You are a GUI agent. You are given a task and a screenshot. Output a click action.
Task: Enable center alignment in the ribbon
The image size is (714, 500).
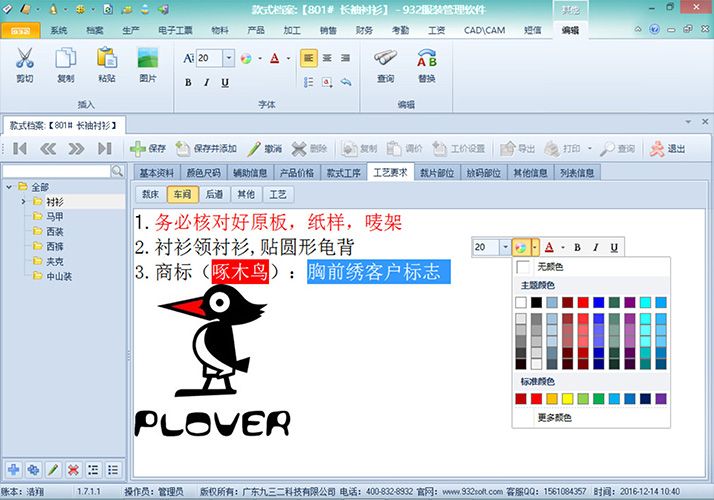pyautogui.click(x=327, y=58)
